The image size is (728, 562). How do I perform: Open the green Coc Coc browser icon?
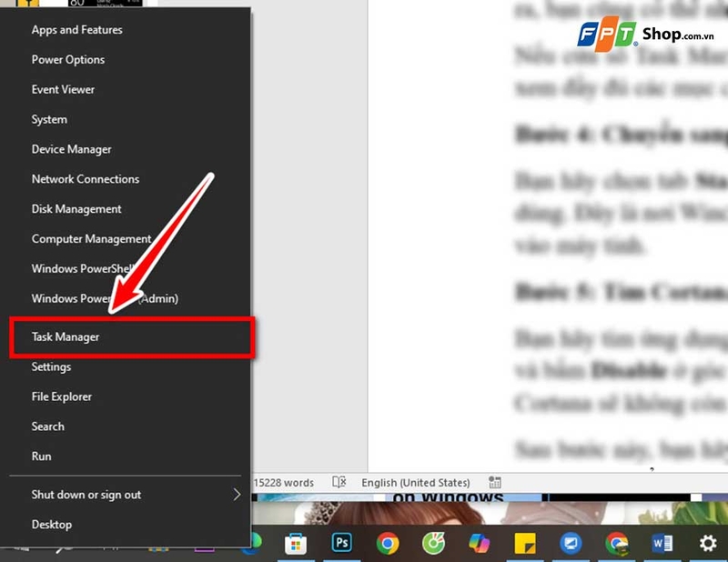coord(433,543)
